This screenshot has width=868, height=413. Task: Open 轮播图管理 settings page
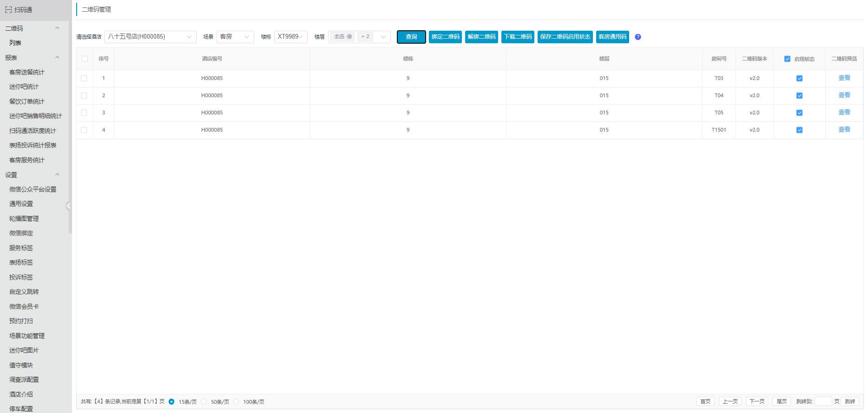[x=24, y=218]
